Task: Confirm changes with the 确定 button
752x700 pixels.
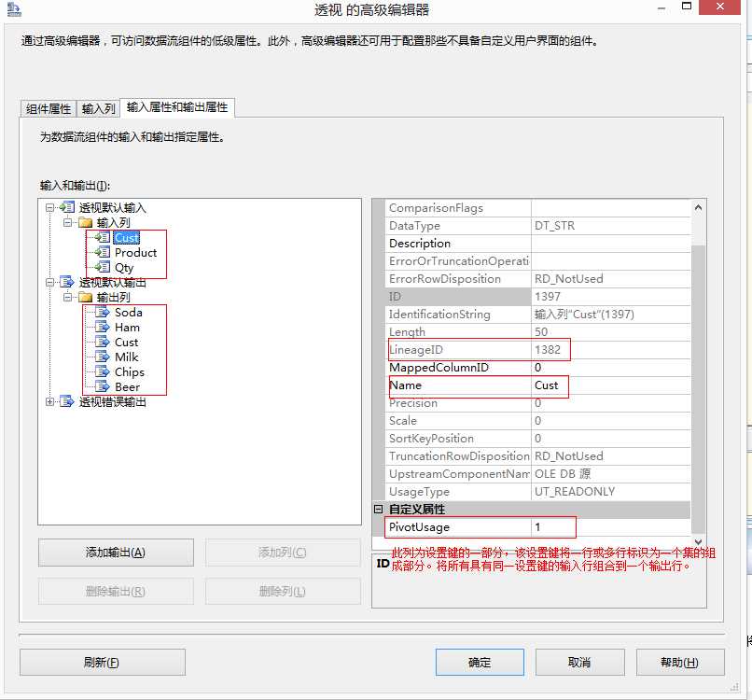Action: tap(479, 662)
